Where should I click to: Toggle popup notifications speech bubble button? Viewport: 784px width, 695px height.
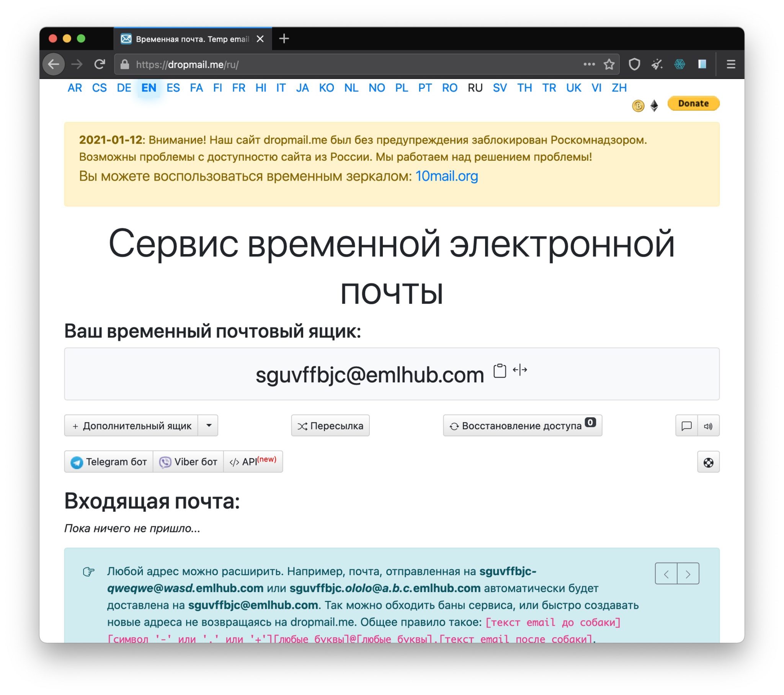[x=686, y=426]
